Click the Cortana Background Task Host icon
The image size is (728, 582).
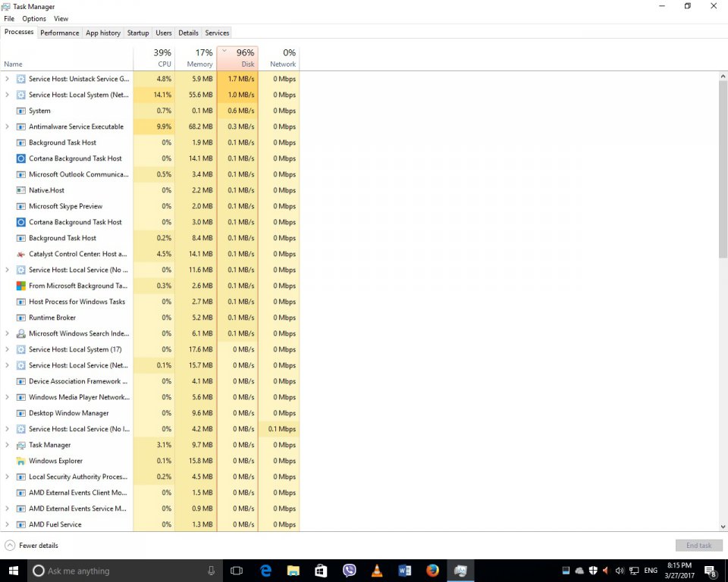(21, 158)
